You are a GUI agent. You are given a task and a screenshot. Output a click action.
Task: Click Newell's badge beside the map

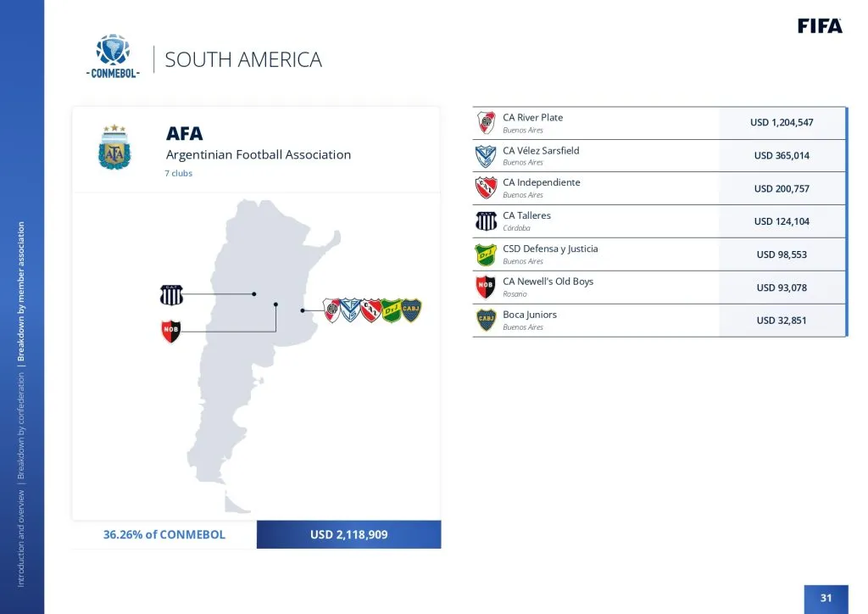(171, 331)
